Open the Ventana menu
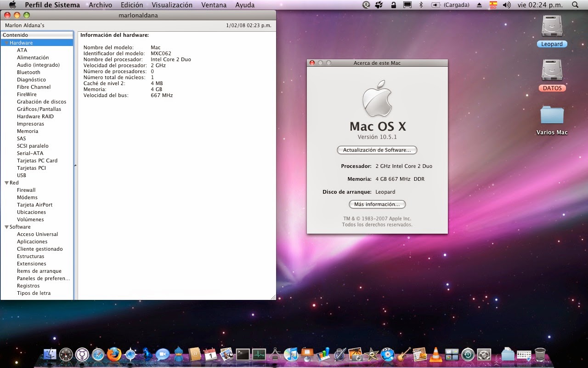 (x=214, y=5)
